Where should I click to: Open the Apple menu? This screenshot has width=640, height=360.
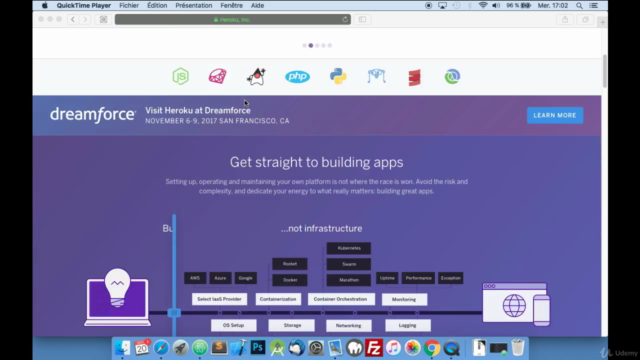(x=44, y=5)
